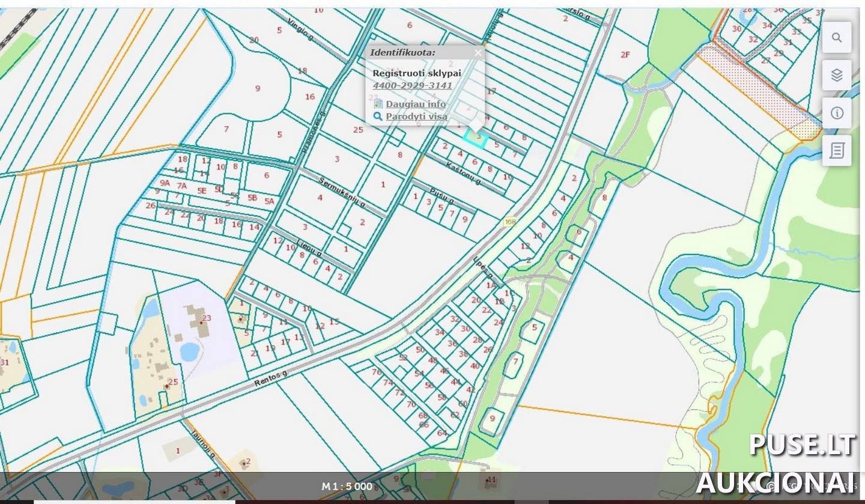Select the parcel labeled 9A
The image size is (865, 504).
coord(165,183)
